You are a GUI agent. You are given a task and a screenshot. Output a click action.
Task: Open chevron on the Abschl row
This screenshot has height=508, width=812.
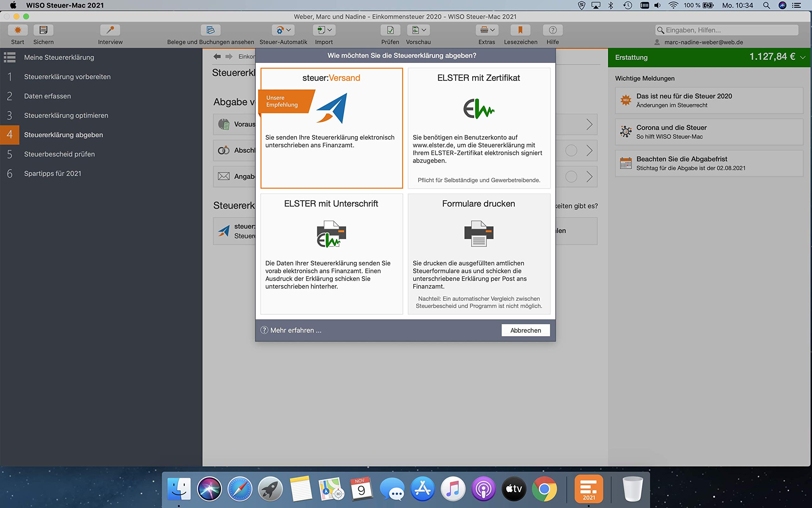[x=589, y=150]
